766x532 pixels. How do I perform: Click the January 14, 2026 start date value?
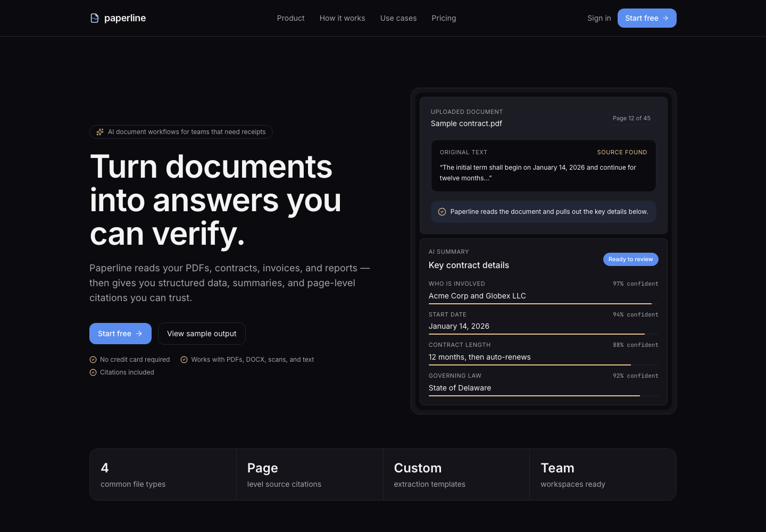coord(459,326)
